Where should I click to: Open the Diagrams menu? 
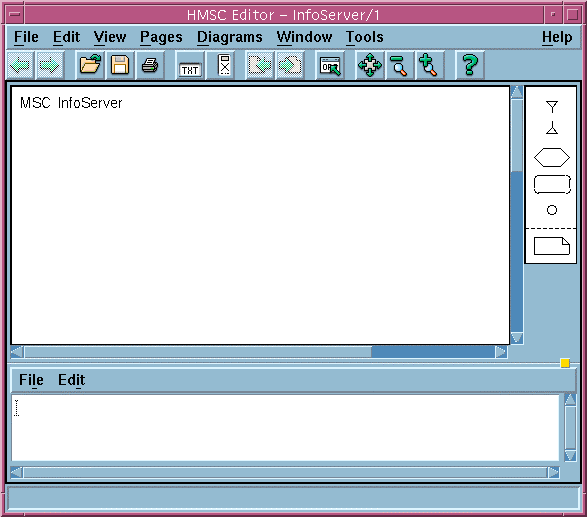click(x=229, y=37)
